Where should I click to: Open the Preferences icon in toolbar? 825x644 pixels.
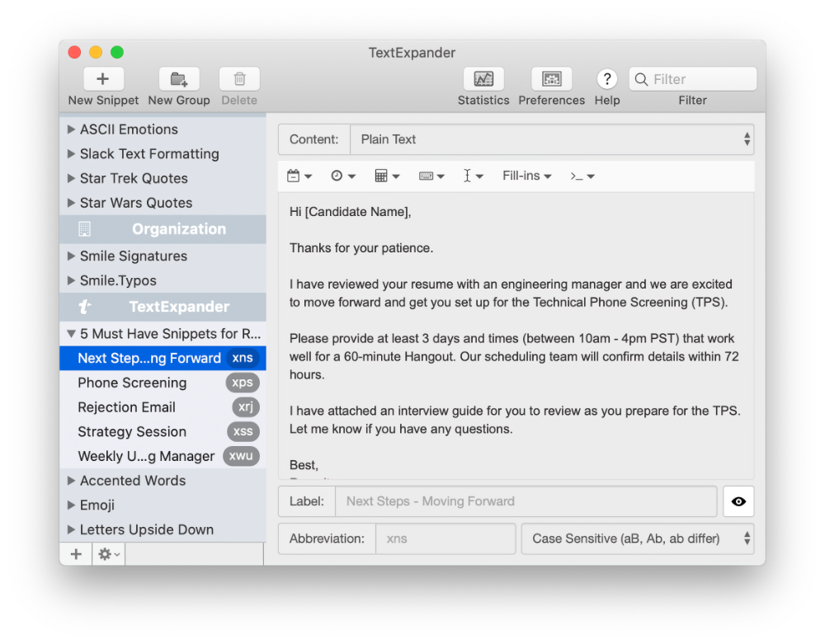click(551, 79)
